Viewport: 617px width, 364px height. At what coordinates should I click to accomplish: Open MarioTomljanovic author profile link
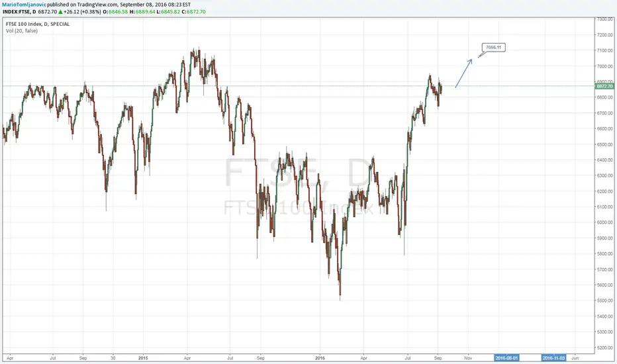pos(24,5)
